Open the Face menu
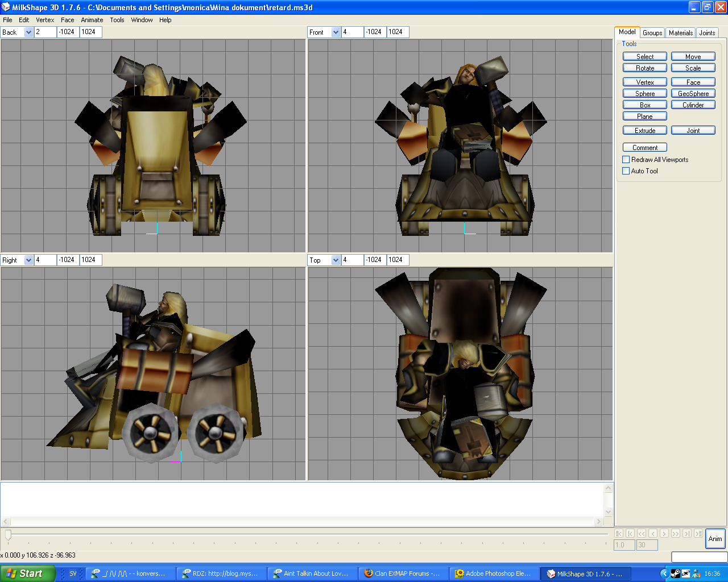Viewport: 728px width, 582px height. tap(68, 20)
